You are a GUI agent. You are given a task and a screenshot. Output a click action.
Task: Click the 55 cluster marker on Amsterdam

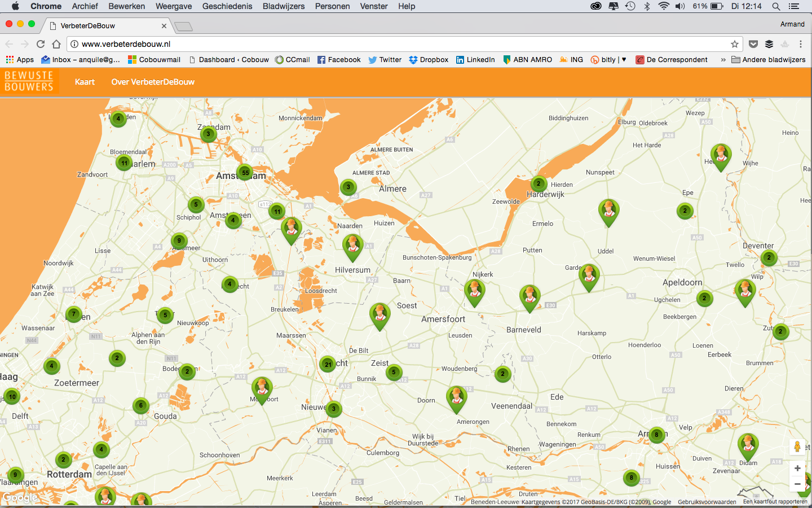click(x=245, y=172)
